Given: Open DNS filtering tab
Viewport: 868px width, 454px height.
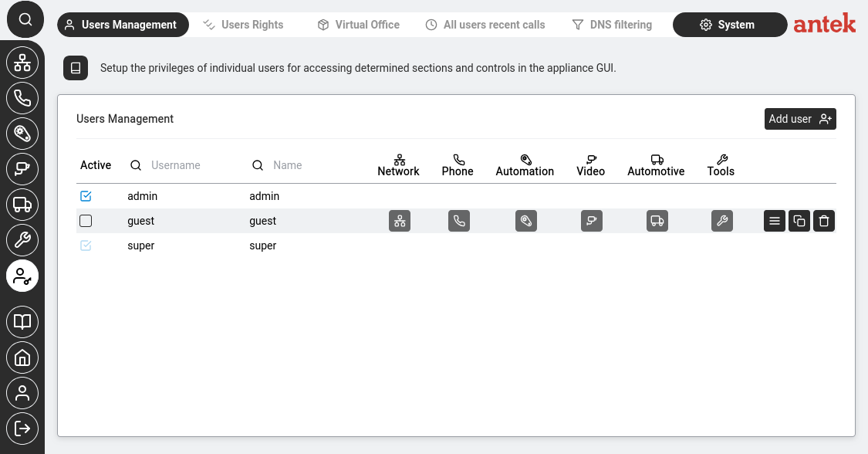Looking at the screenshot, I should click(612, 25).
